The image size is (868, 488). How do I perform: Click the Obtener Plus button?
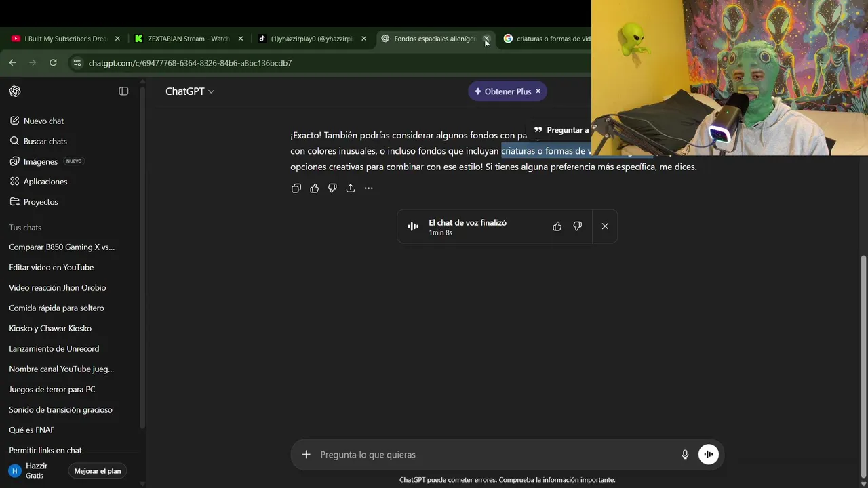coord(502,91)
